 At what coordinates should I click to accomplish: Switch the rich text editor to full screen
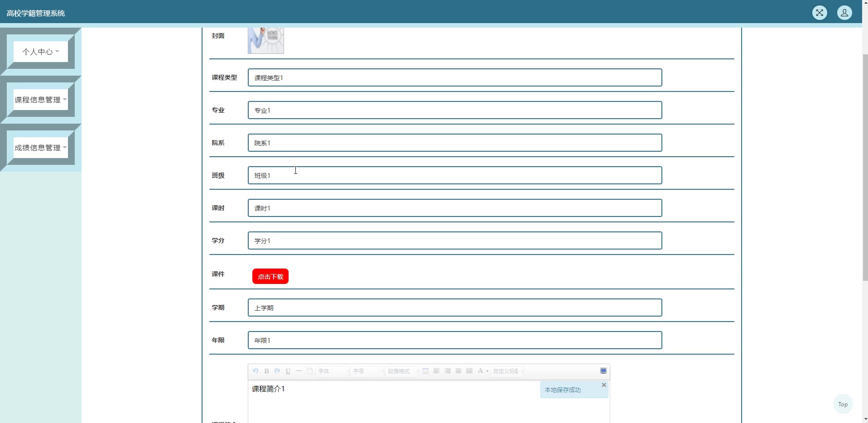tap(603, 371)
